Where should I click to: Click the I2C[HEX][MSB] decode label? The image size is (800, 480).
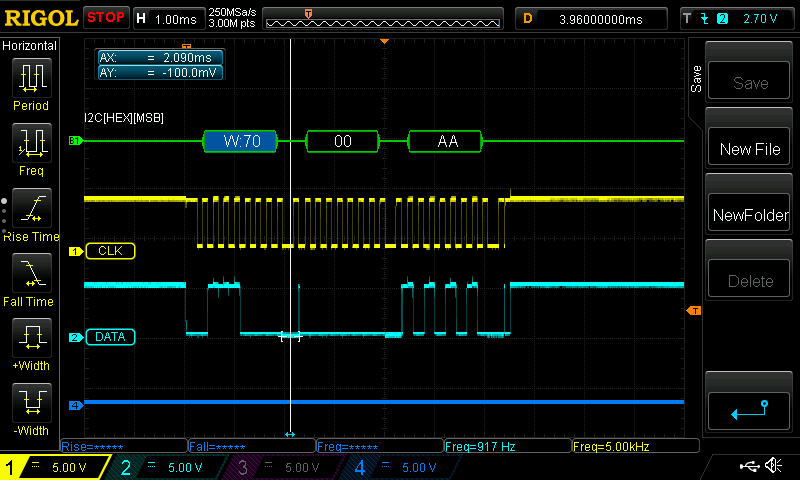coord(124,118)
